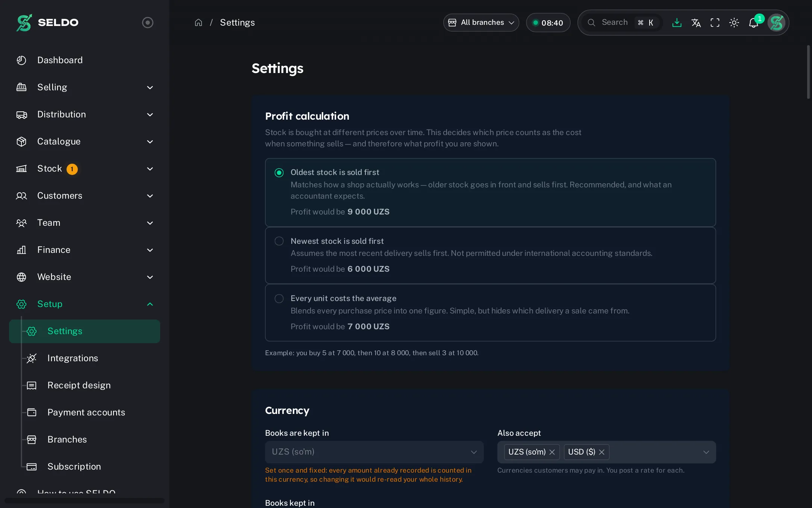Viewport: 812px width, 508px height.
Task: Focus the Search field
Action: click(x=622, y=23)
